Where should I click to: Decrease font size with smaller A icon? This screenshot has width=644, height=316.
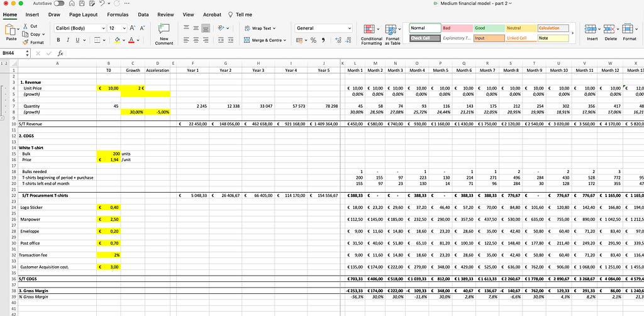click(143, 28)
